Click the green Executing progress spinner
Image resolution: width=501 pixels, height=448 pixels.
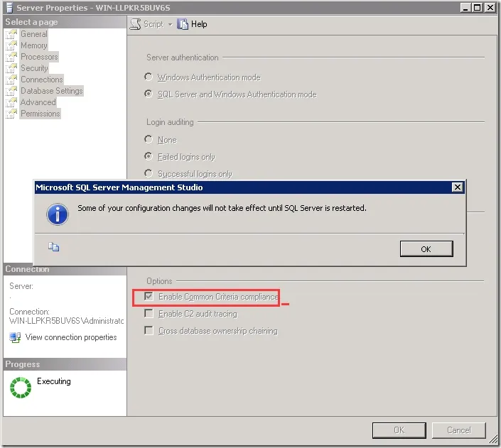click(x=21, y=388)
